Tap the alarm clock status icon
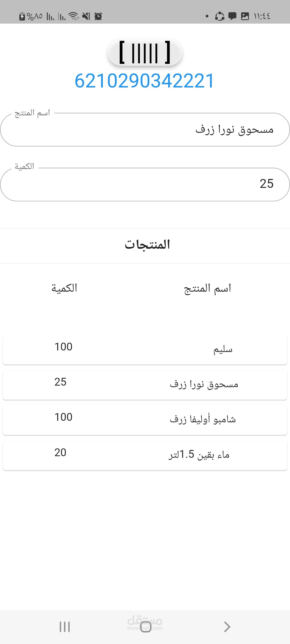This screenshot has width=290, height=644. pyautogui.click(x=98, y=16)
